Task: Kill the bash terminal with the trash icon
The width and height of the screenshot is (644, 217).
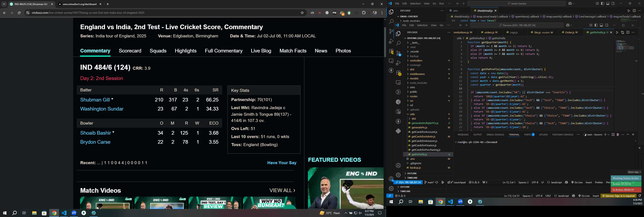Action: [x=618, y=135]
